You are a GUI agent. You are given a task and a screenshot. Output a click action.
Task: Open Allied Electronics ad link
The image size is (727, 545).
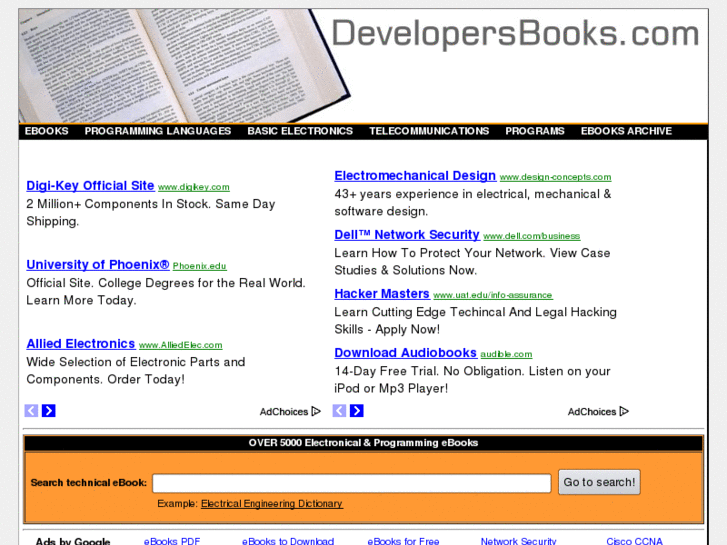tap(81, 344)
